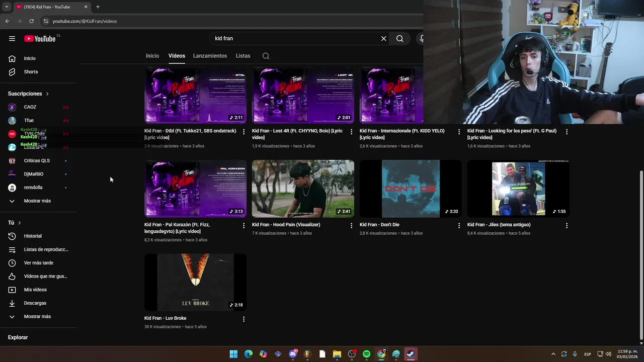This screenshot has height=362, width=644.
Task: Open a new browser tab
Action: coord(98,7)
